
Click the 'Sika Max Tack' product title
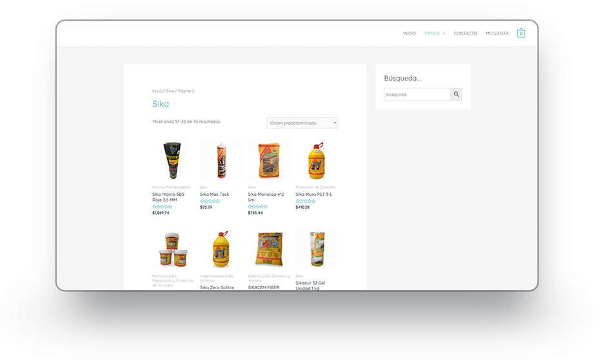click(215, 195)
